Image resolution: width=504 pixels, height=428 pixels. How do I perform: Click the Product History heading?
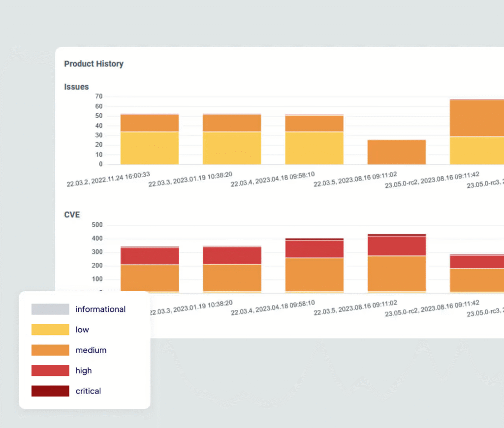[x=94, y=63]
